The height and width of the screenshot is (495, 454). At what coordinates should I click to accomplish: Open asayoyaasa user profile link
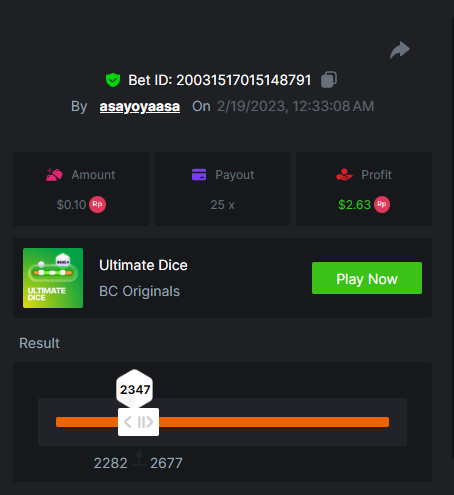[x=140, y=106]
